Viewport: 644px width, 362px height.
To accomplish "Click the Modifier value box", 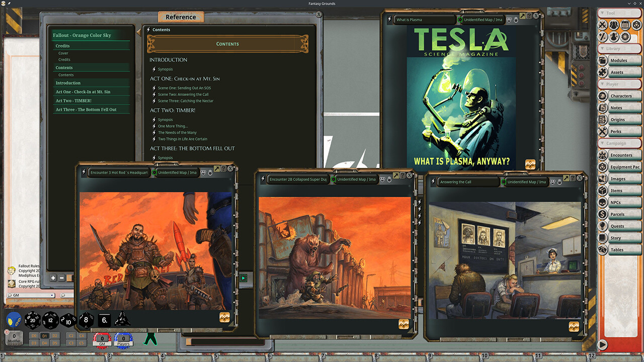I will coord(14,336).
